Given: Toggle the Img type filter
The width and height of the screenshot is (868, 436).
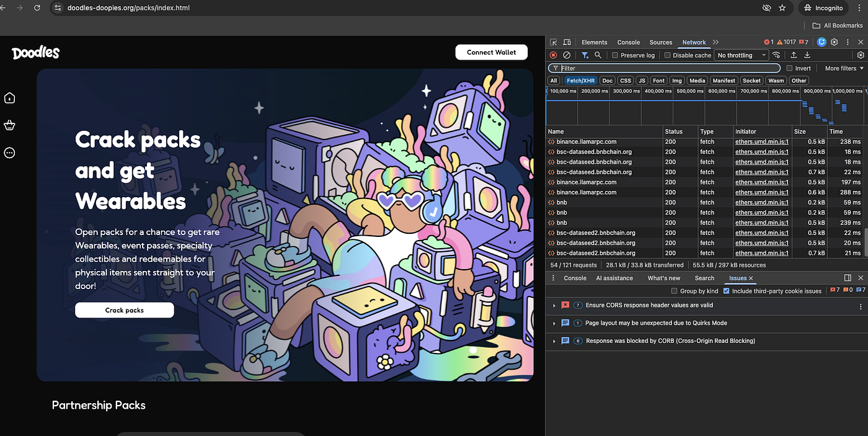Looking at the screenshot, I should pos(677,81).
